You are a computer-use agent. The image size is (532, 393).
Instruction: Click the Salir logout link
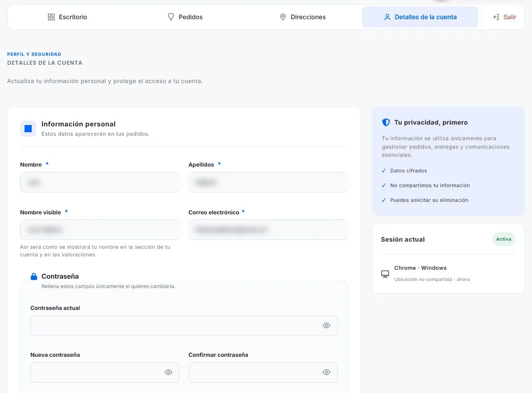point(504,17)
